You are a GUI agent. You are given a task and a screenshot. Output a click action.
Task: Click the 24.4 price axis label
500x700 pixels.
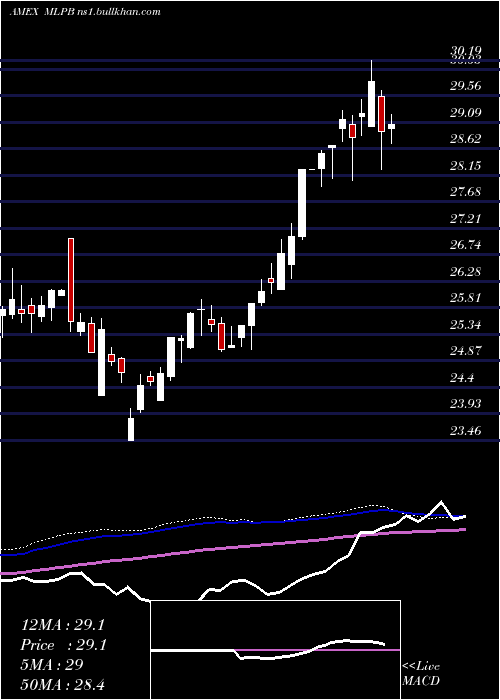click(462, 378)
